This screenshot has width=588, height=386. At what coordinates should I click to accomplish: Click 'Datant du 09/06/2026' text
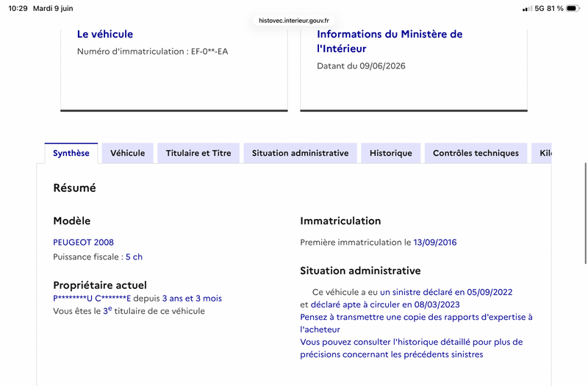(x=361, y=66)
